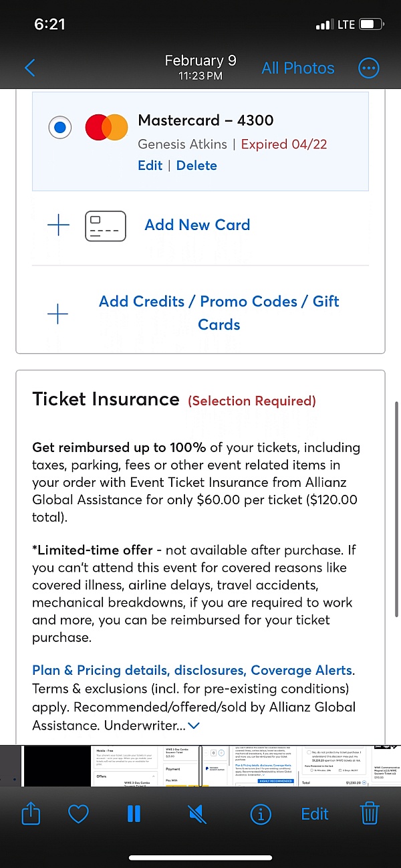401x868 pixels.
Task: Tap the plus to add a new card
Action: (58, 225)
